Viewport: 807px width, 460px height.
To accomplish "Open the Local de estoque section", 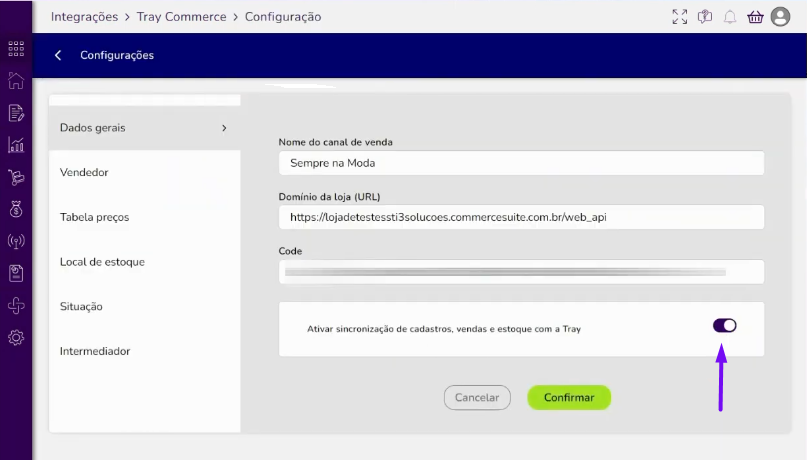I will 145,262.
